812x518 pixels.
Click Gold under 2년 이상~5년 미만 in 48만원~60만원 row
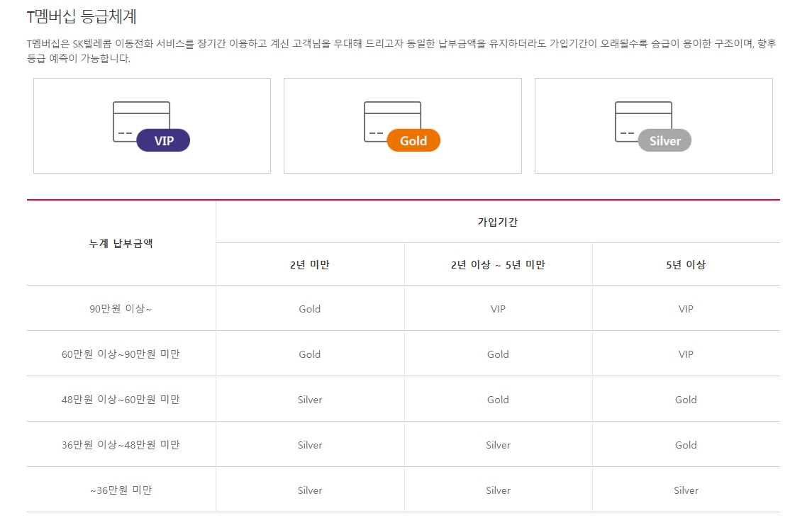click(x=498, y=400)
